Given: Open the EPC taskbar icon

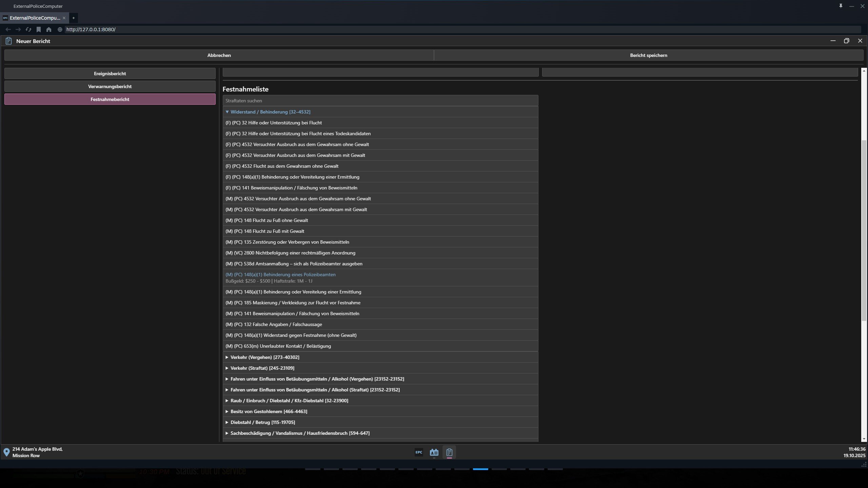Looking at the screenshot, I should coord(419,452).
